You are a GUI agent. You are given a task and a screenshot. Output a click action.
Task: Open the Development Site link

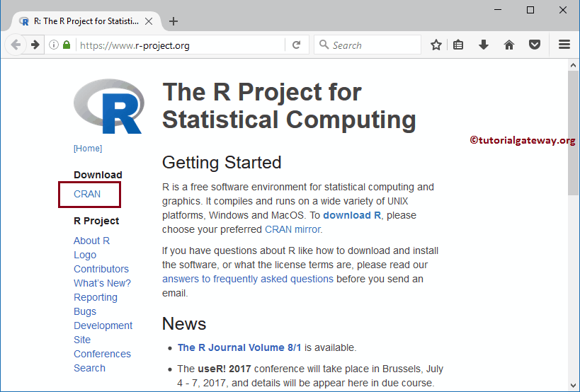click(x=103, y=333)
